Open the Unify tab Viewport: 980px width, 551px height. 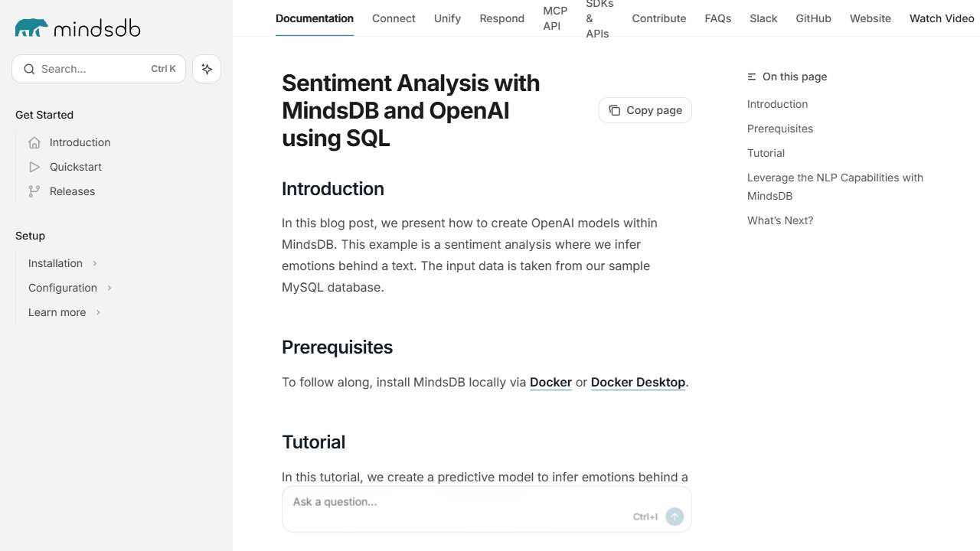(x=447, y=18)
